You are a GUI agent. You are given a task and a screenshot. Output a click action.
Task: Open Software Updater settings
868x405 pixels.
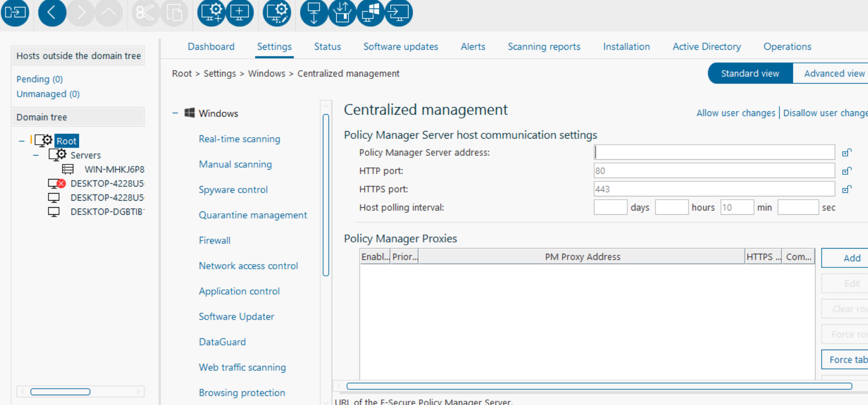coord(236,317)
